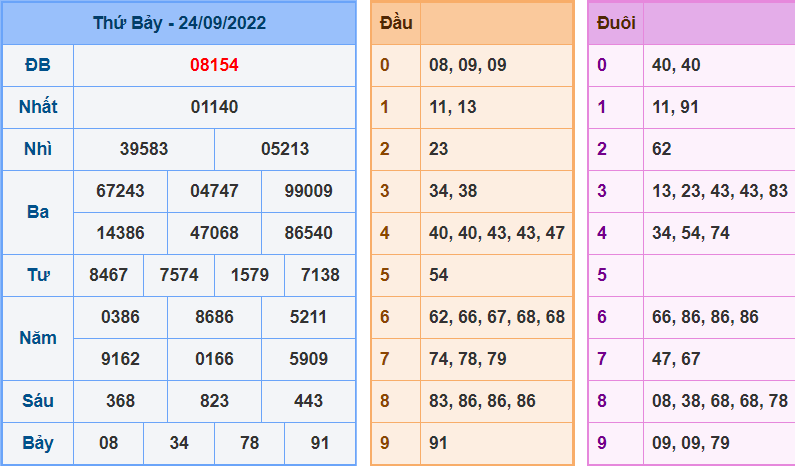The height and width of the screenshot is (466, 795).
Task: Click the row index '5' in Đuôi table
Action: (602, 275)
